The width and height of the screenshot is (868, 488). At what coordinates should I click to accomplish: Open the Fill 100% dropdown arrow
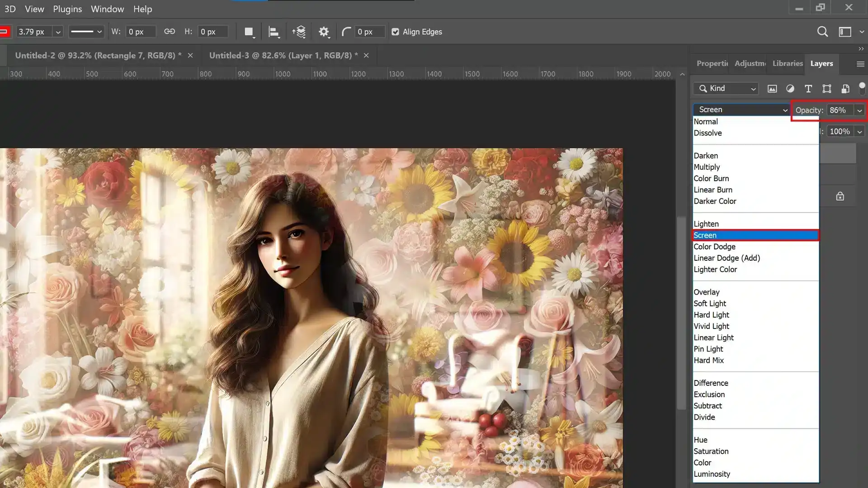(x=859, y=131)
